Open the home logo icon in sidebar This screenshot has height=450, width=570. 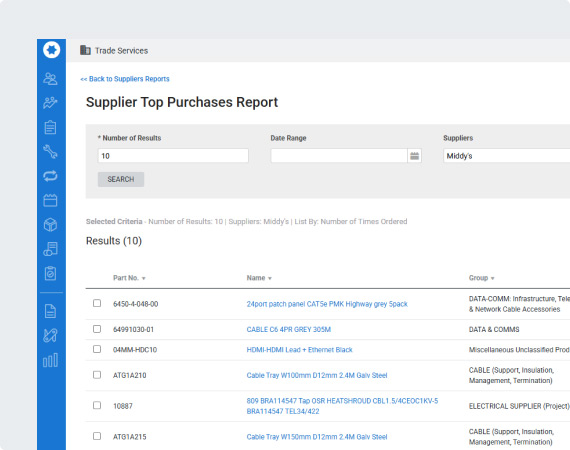(x=51, y=50)
